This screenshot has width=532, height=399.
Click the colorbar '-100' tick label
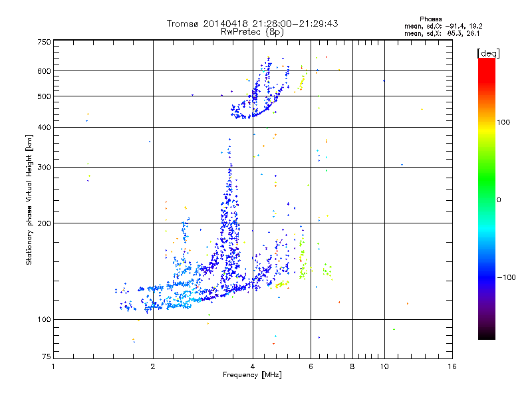tap(506, 277)
